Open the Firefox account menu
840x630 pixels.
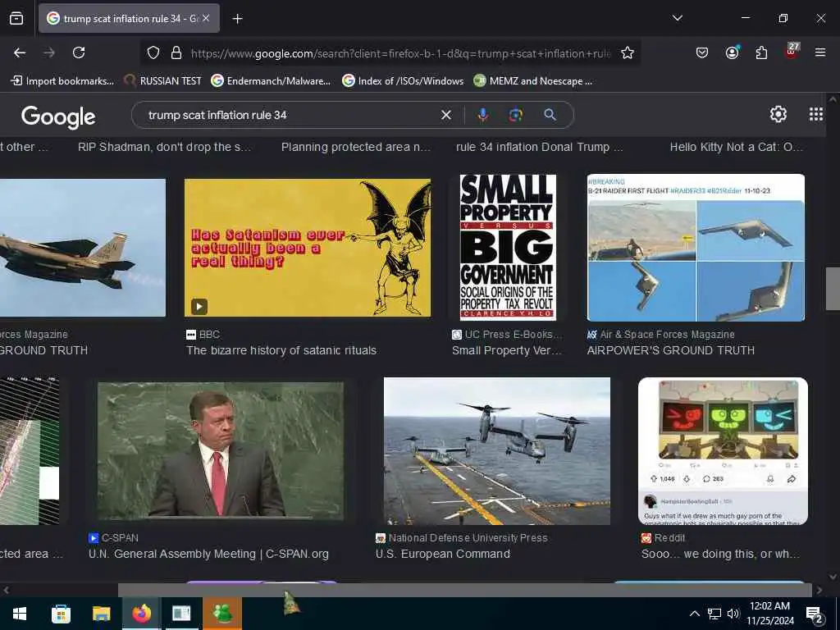coord(732,52)
